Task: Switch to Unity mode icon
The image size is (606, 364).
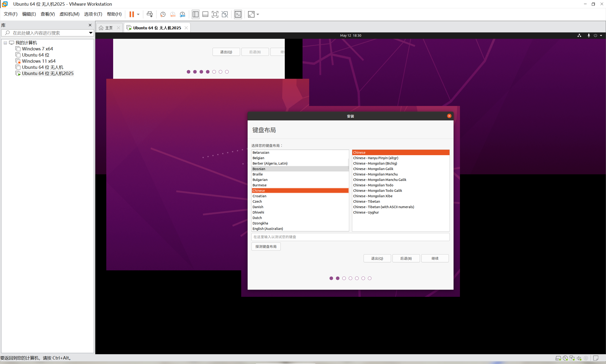Action: click(x=225, y=14)
